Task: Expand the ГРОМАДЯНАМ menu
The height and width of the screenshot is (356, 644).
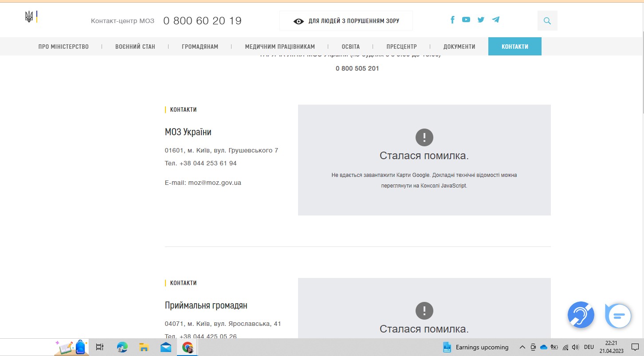Action: pos(200,47)
